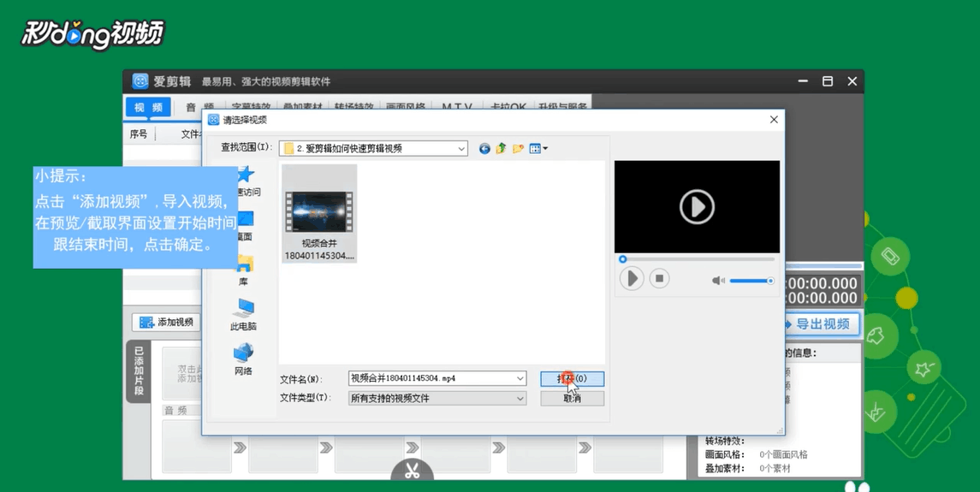Go up one folder level

pyautogui.click(x=501, y=149)
